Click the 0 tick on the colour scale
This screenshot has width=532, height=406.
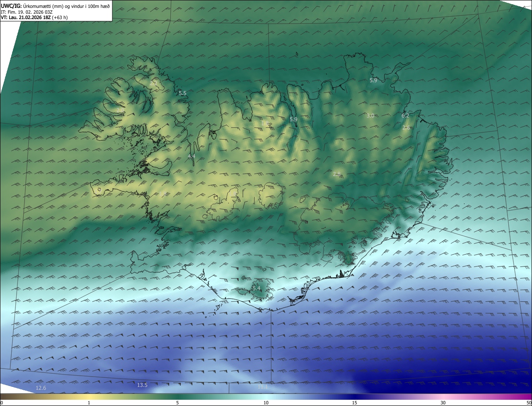(x=2, y=403)
